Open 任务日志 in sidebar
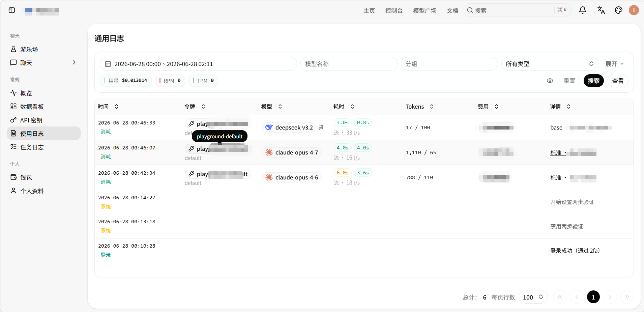The height and width of the screenshot is (312, 644). coord(44,147)
